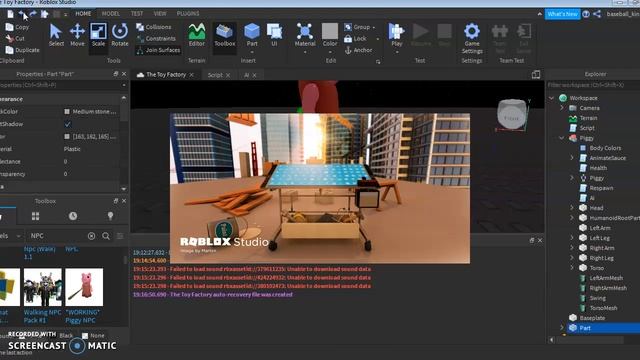
Task: Select Baseplate in Explorer
Action: 592,318
